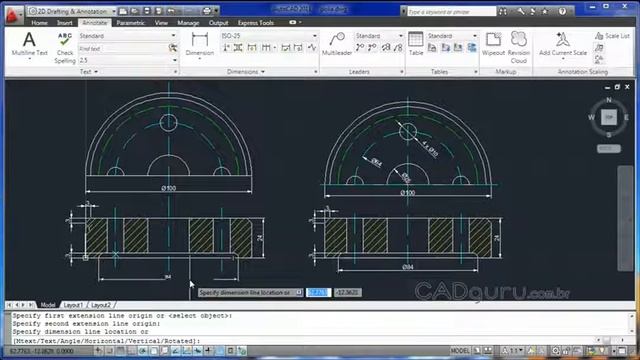This screenshot has height=360, width=640.
Task: Click the Leaders panel label
Action: [x=359, y=72]
